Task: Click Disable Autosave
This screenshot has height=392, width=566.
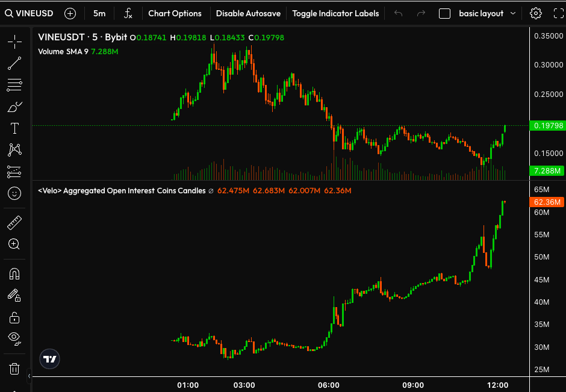Action: [x=248, y=14]
